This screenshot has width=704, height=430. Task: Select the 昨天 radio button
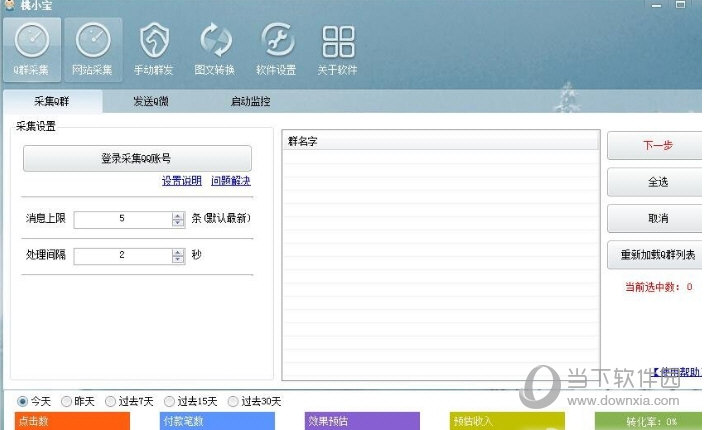pyautogui.click(x=66, y=401)
